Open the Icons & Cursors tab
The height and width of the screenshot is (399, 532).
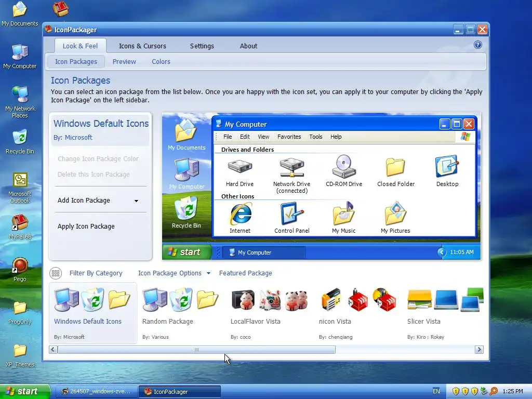pyautogui.click(x=142, y=46)
